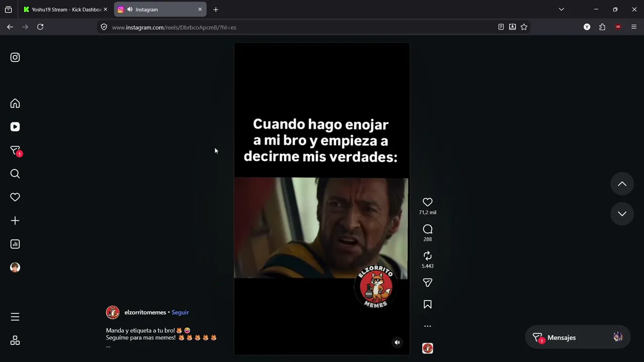Go to the previous reel
This screenshot has height=362, width=644.
coord(622,184)
